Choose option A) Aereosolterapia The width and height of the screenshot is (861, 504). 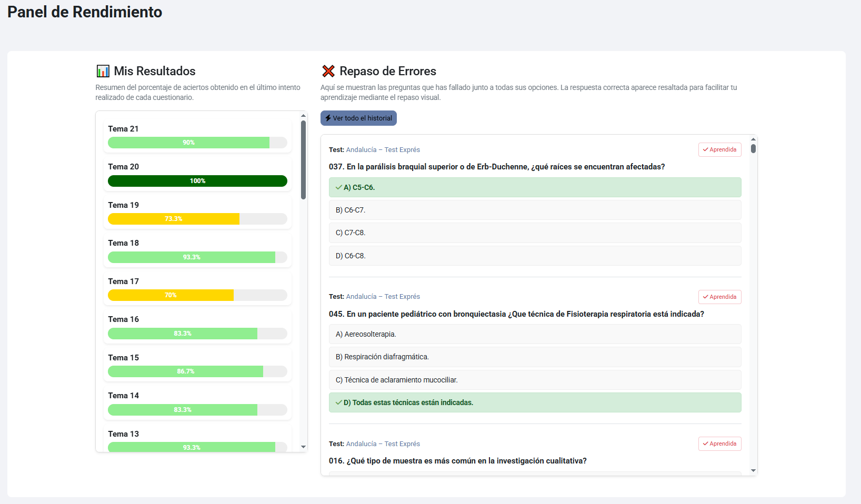pos(535,334)
